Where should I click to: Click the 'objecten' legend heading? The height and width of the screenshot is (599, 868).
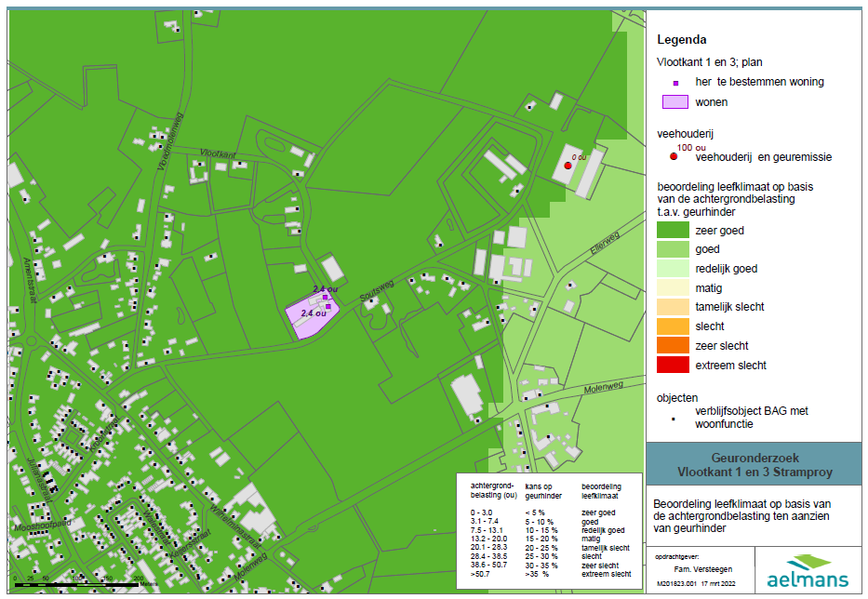(x=677, y=398)
